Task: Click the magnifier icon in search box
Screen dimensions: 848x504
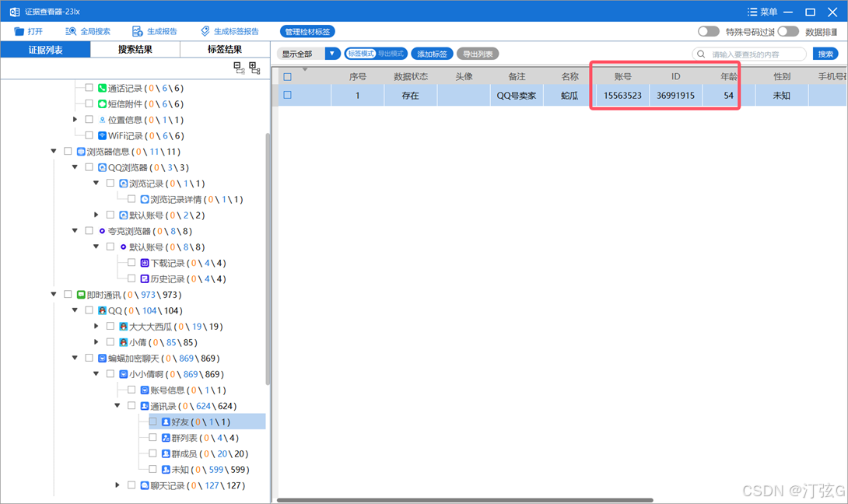Action: (x=701, y=54)
